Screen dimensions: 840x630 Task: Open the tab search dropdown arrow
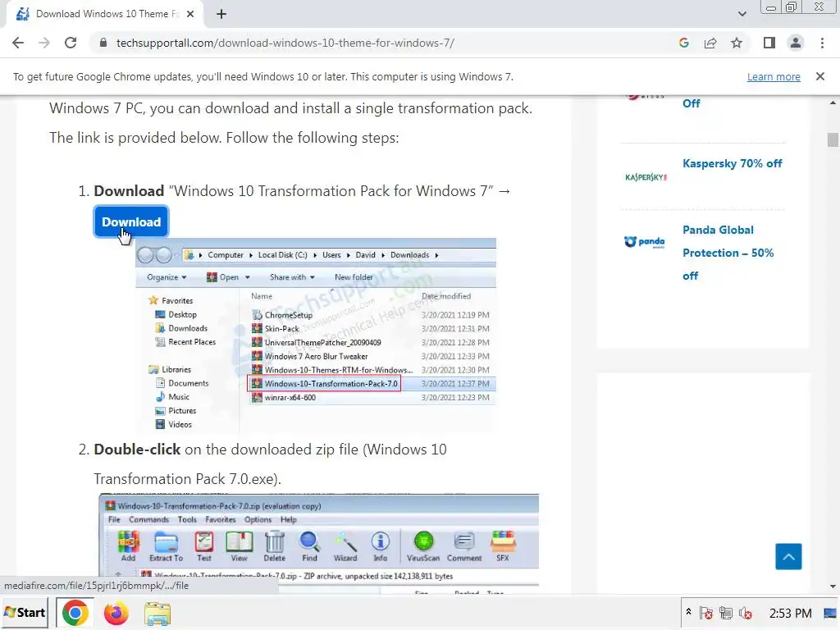(x=742, y=14)
